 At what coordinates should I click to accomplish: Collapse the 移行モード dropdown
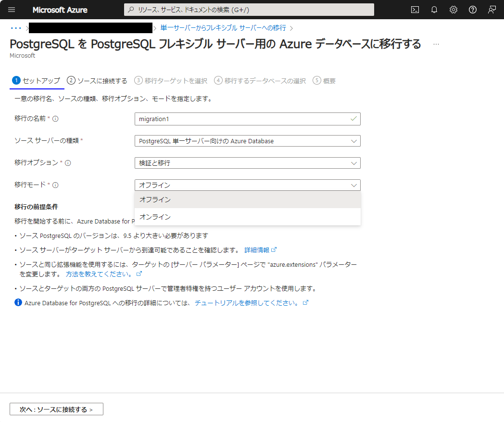248,186
